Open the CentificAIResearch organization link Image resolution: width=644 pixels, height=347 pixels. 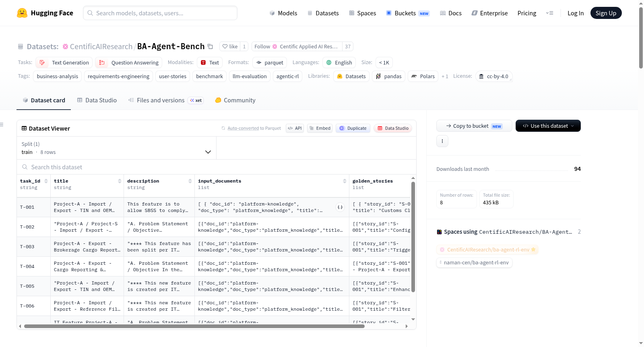click(x=101, y=47)
